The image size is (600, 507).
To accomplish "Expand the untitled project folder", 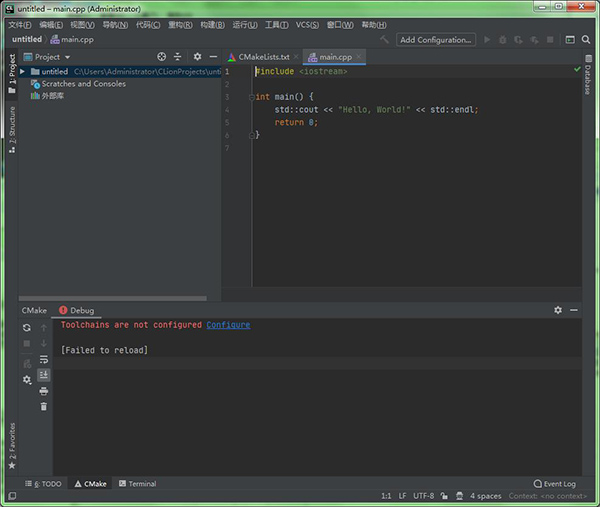I will 22,72.
